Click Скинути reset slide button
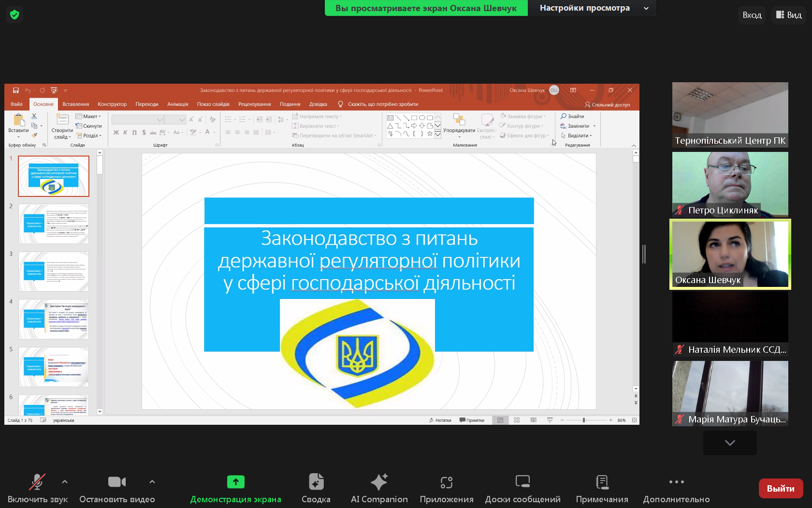The width and height of the screenshot is (812, 508). tap(88, 126)
